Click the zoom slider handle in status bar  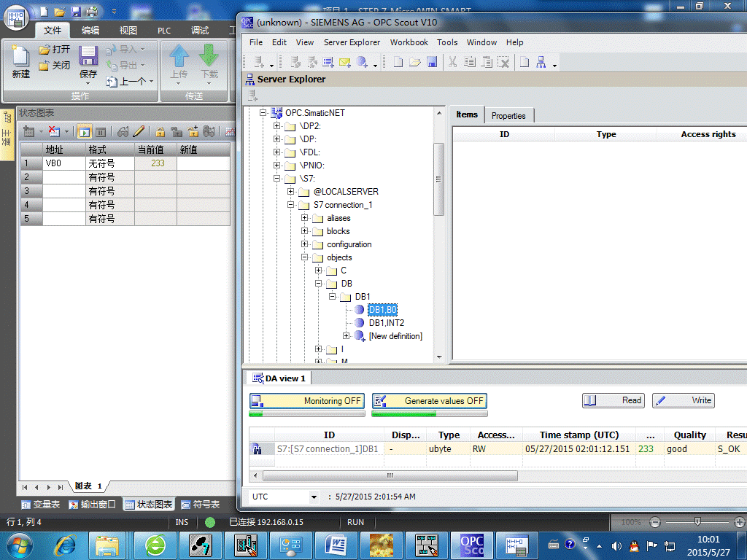coord(697,522)
